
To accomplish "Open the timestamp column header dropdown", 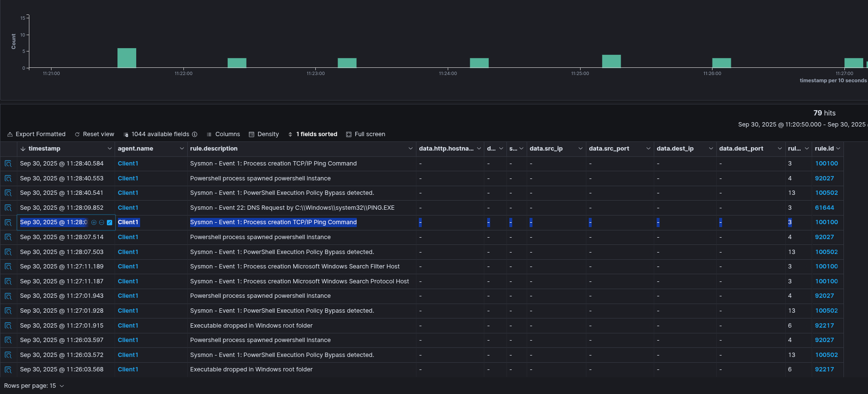I will pyautogui.click(x=109, y=149).
